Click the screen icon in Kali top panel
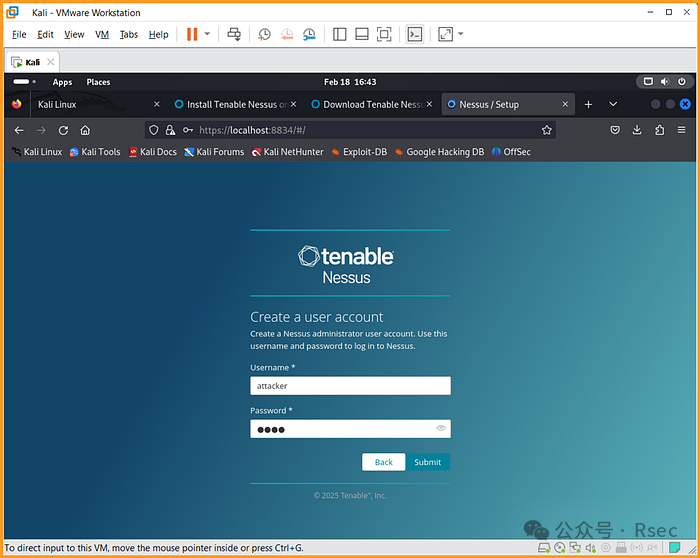This screenshot has width=700, height=558. click(x=648, y=82)
